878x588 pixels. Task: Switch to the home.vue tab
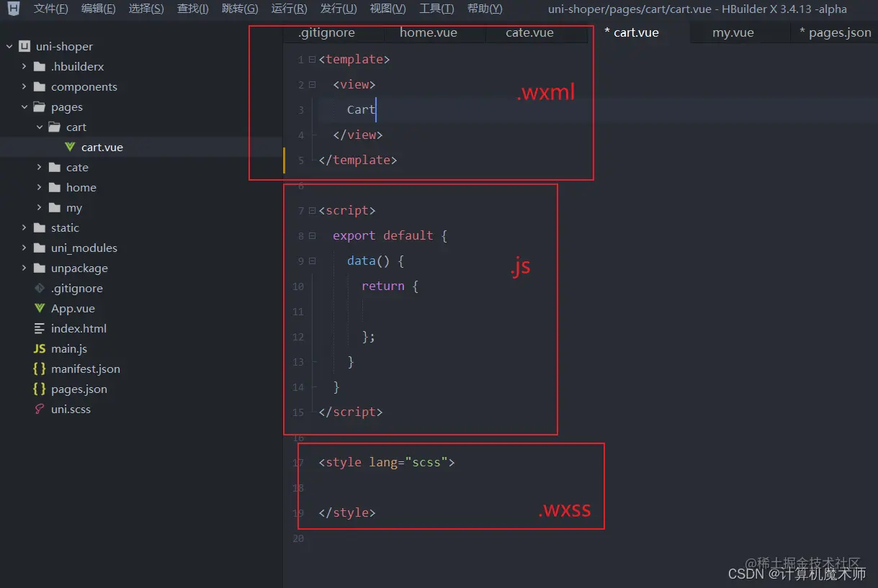[428, 32]
